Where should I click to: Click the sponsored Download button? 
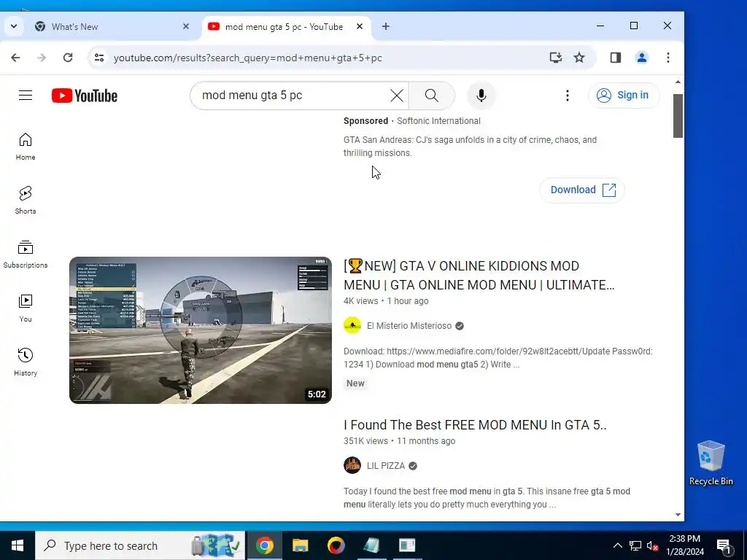581,190
